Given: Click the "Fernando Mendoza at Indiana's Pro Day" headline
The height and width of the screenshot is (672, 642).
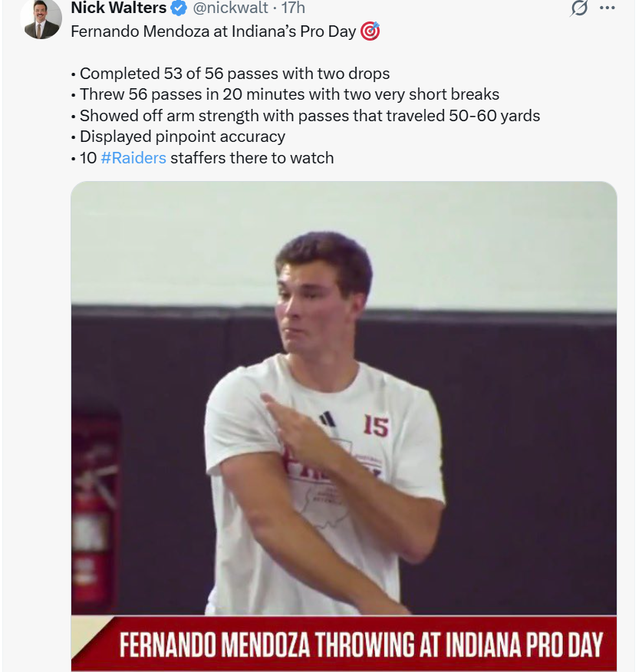Looking at the screenshot, I should [x=213, y=32].
